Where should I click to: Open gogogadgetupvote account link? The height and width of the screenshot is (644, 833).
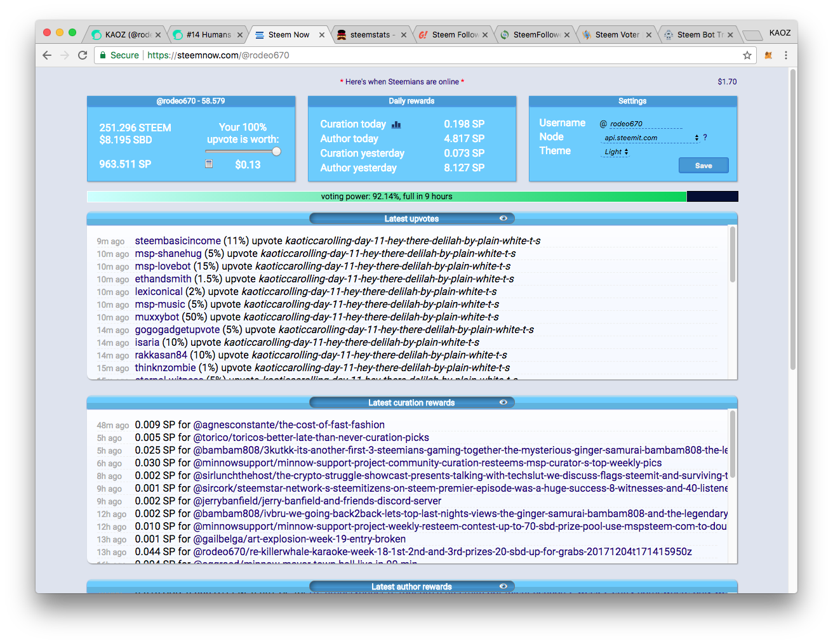coord(177,330)
